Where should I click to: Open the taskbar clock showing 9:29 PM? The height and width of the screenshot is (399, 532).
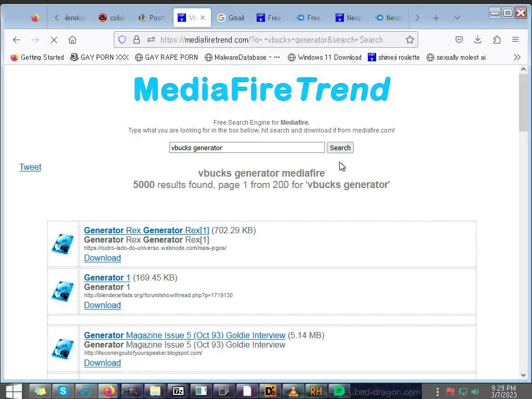click(503, 391)
